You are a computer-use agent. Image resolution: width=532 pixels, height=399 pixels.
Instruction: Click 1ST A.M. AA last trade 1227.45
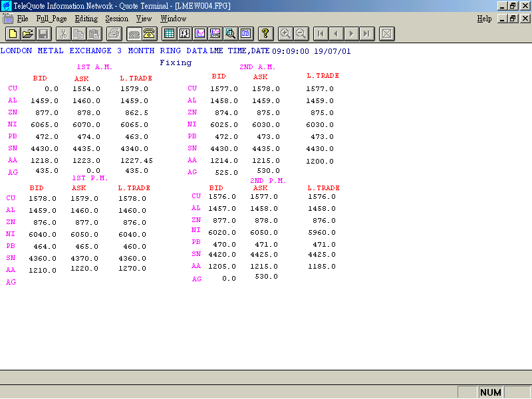point(137,160)
